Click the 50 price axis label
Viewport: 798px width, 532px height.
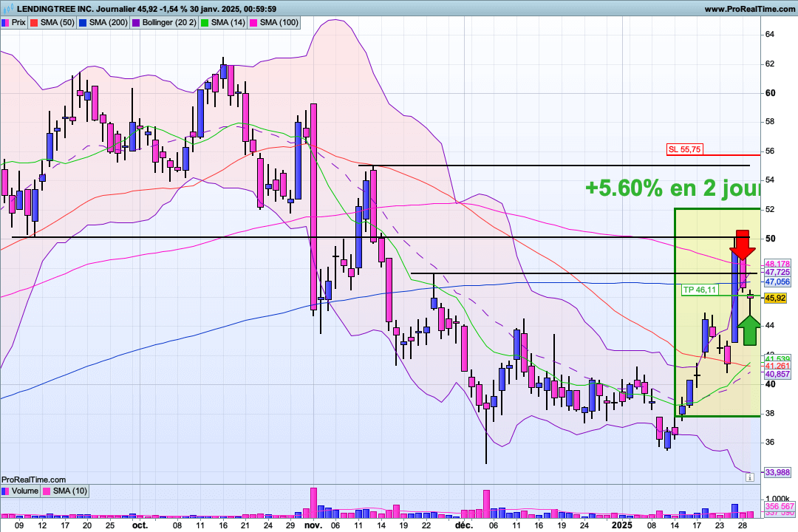tap(770, 239)
